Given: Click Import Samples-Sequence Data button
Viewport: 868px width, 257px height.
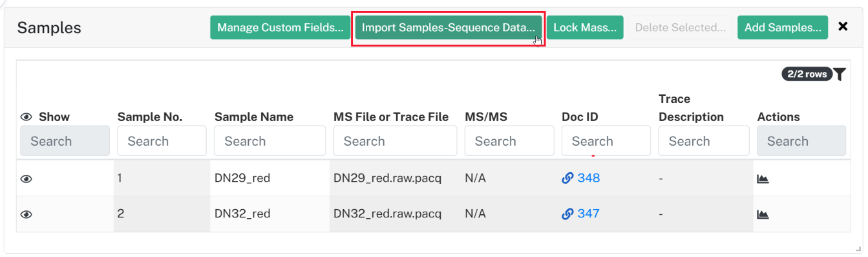Looking at the screenshot, I should (449, 28).
